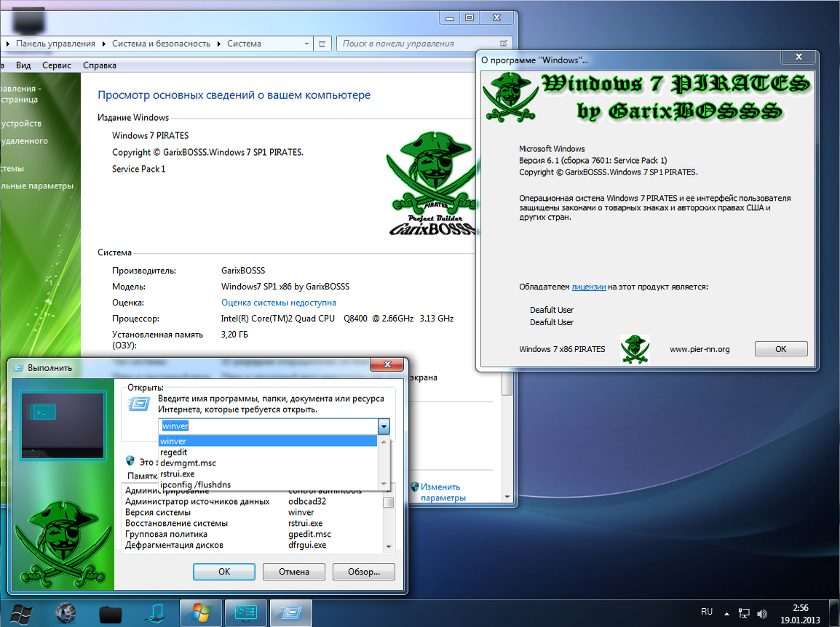Open the black folder icon in taskbar
Screen dimensions: 840x627
coord(111,614)
